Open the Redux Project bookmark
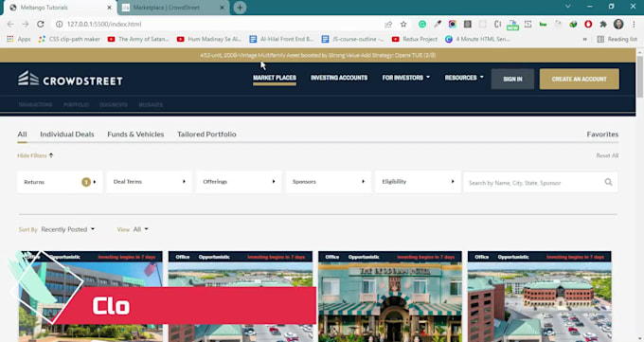Screen dimensions: 644x342 coord(415,39)
